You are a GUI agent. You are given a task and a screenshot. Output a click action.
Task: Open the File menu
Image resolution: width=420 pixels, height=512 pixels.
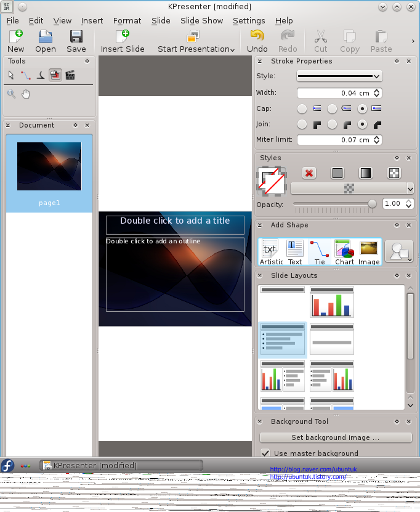[x=13, y=20]
